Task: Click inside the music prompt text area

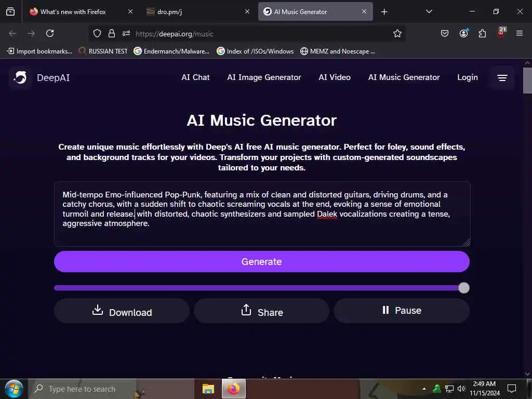Action: (x=262, y=214)
